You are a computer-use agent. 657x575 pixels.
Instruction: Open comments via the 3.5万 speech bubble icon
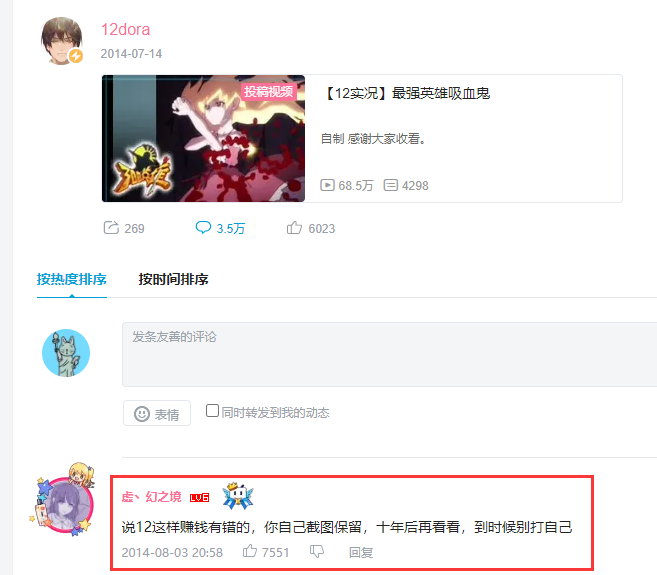(x=203, y=228)
